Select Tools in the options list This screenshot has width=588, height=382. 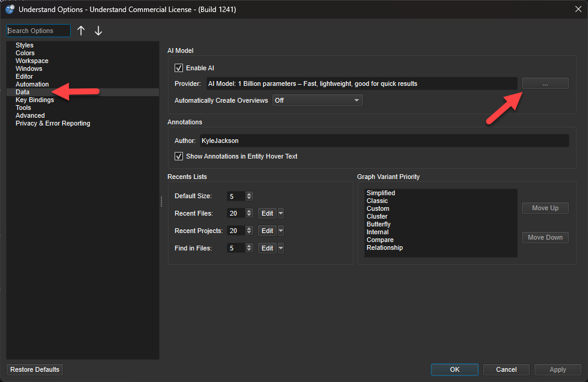(x=23, y=108)
